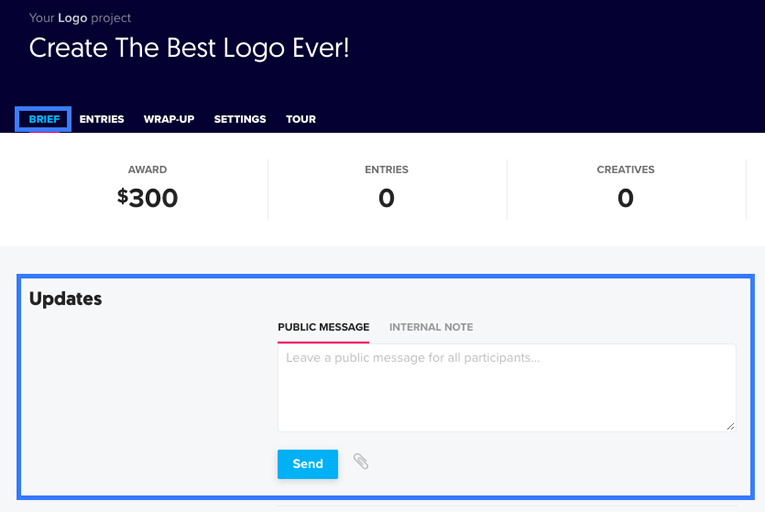Select the PUBLIC MESSAGE tab
Viewport: 765px width, 512px height.
click(323, 327)
